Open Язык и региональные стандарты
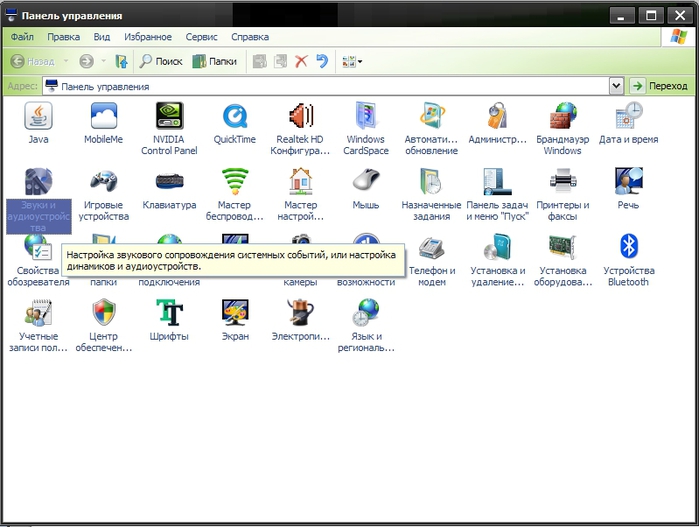The image size is (699, 527). point(366,325)
